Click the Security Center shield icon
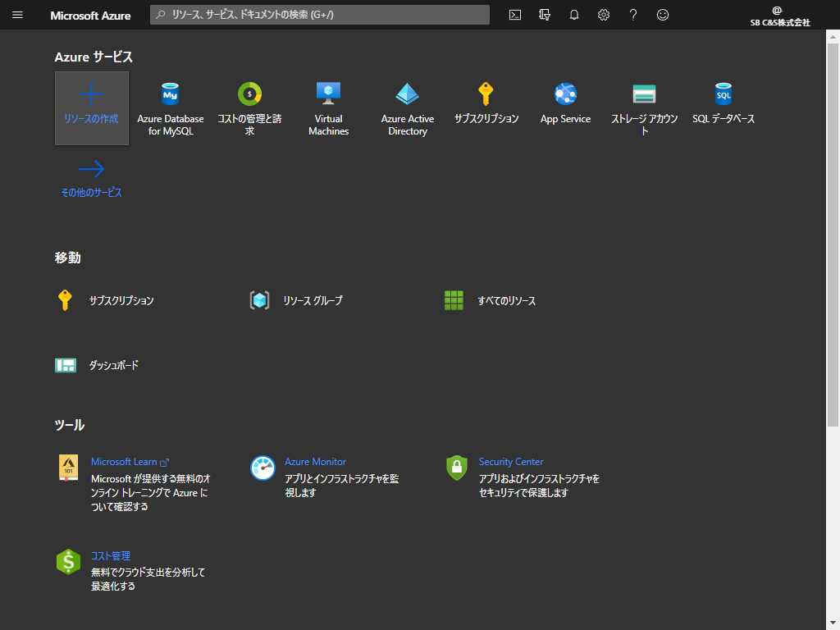 [x=456, y=468]
